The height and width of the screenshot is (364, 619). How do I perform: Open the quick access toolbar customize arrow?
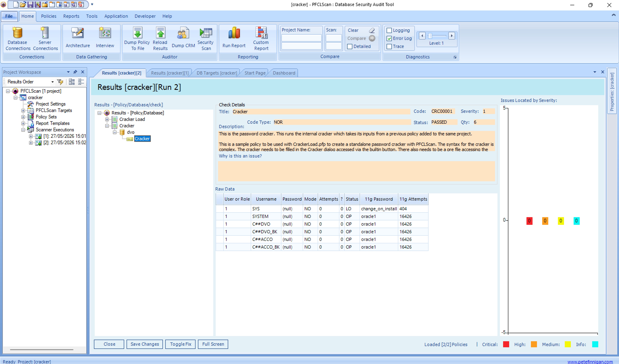point(92,4)
